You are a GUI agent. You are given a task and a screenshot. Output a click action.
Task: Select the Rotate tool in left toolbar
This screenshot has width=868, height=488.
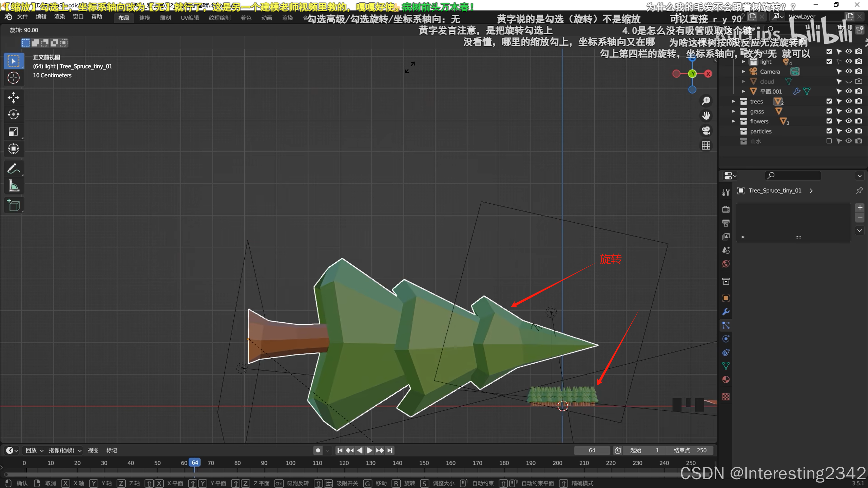[14, 115]
